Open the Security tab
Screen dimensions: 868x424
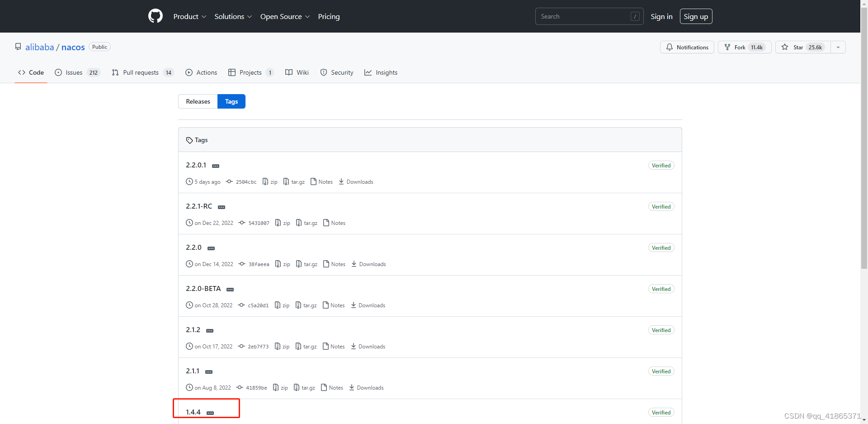337,72
